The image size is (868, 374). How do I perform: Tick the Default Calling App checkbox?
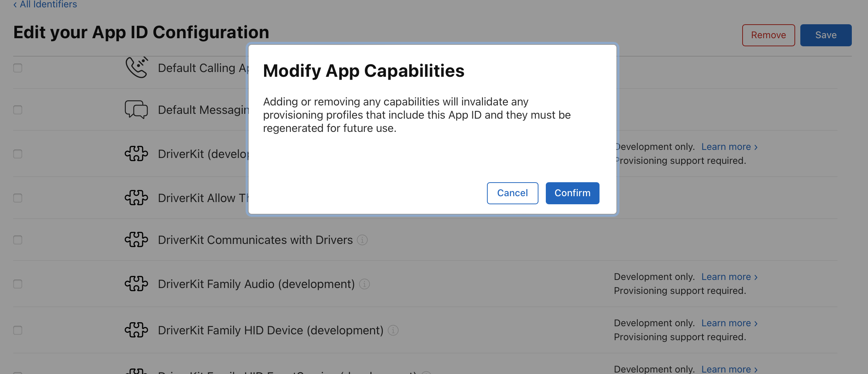[18, 68]
